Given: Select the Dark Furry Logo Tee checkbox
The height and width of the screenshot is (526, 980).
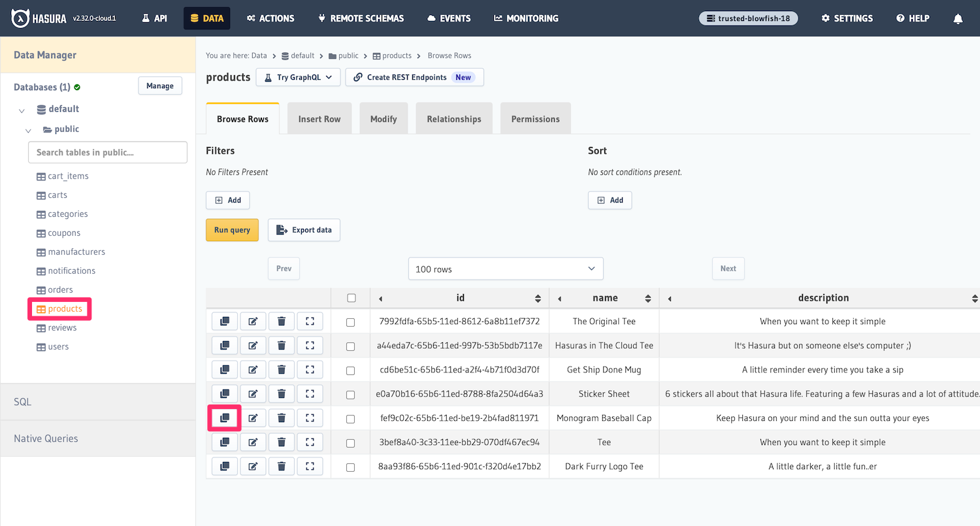Looking at the screenshot, I should point(351,467).
